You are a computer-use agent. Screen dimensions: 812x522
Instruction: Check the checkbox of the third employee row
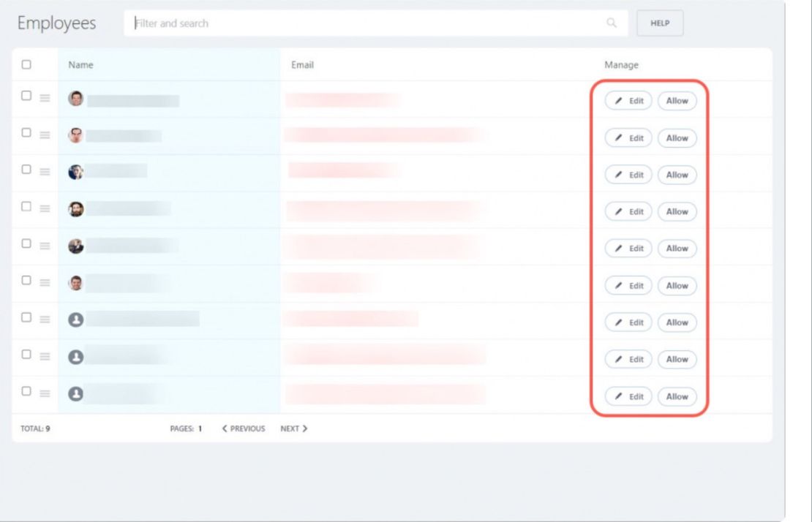[x=26, y=170]
